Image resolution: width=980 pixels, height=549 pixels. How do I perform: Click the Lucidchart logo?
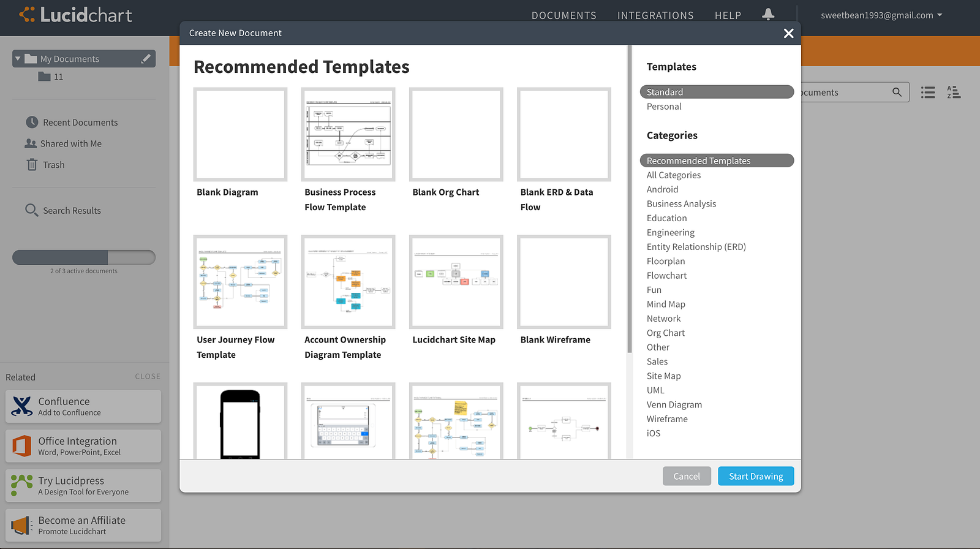[75, 15]
